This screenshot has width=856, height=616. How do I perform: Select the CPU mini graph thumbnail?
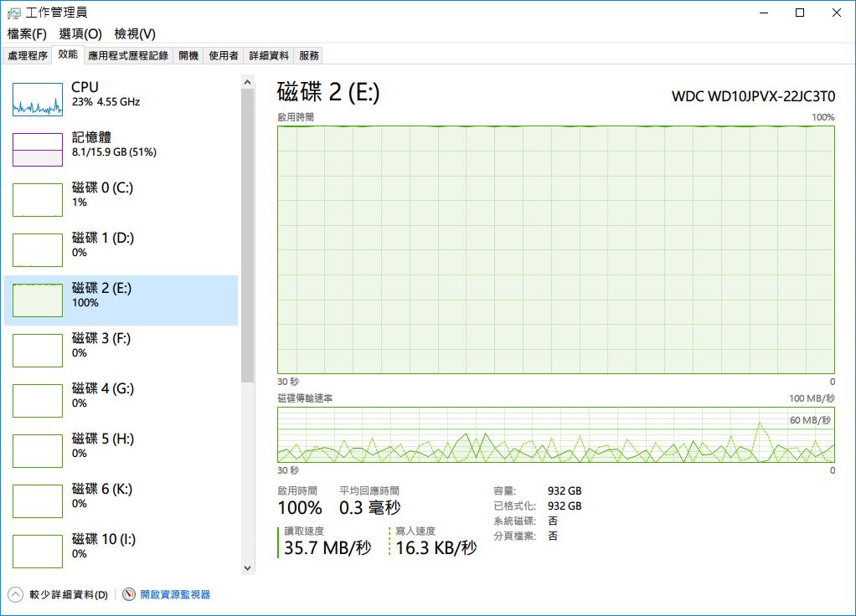(38, 100)
